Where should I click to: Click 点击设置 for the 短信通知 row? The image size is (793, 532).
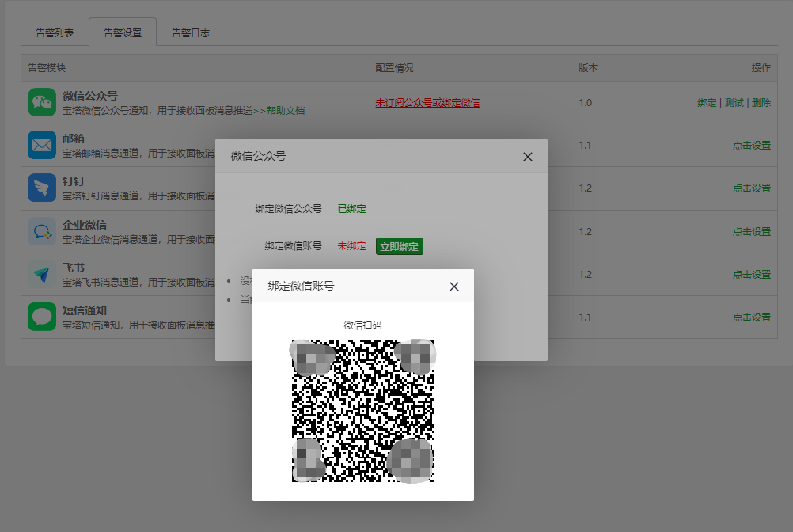coord(752,317)
